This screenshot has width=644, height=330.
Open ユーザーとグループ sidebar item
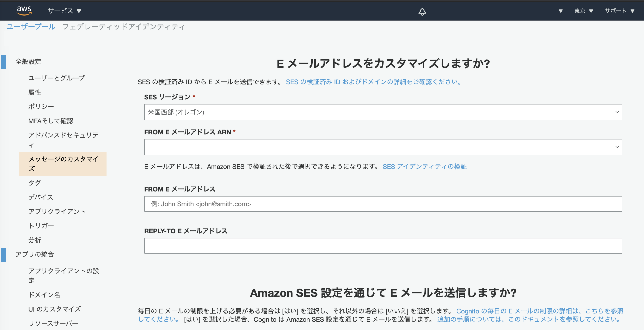[57, 78]
